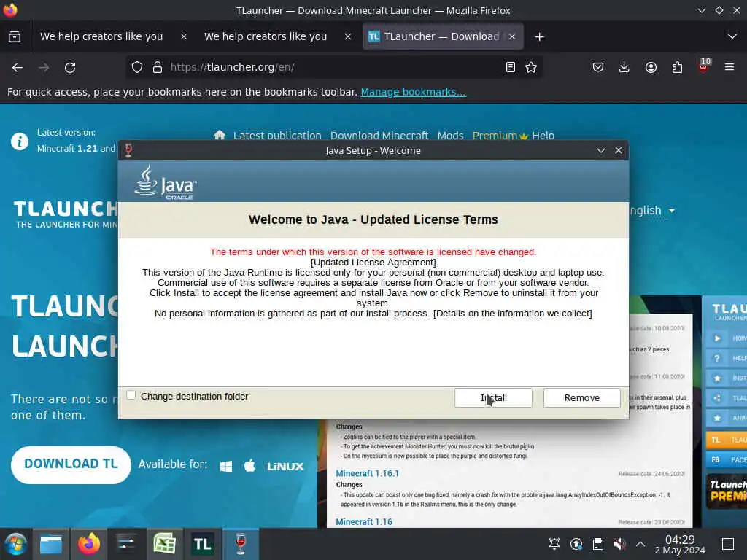Open file manager from taskbar
Screen dimensions: 747x560
[x=51, y=544]
